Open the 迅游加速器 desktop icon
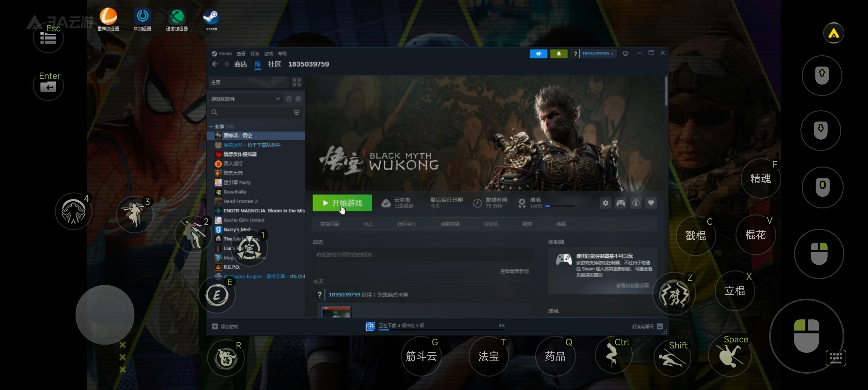The height and width of the screenshot is (390, 868). [177, 19]
